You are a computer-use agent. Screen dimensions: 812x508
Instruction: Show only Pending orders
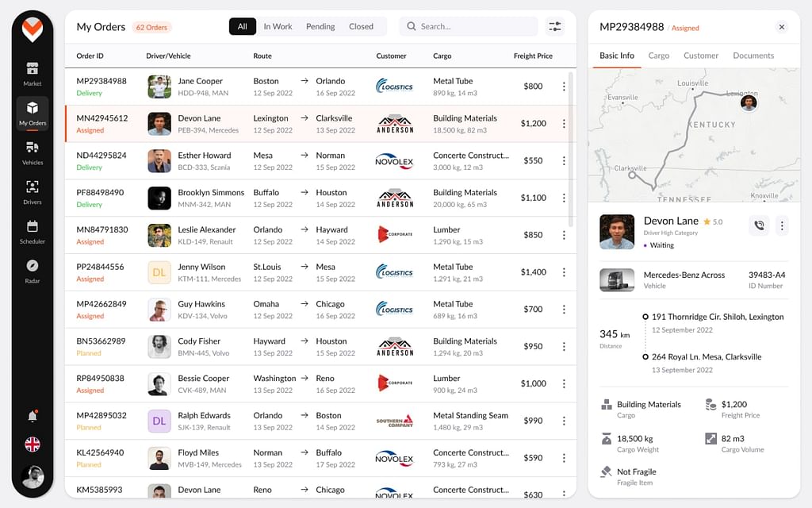(320, 26)
